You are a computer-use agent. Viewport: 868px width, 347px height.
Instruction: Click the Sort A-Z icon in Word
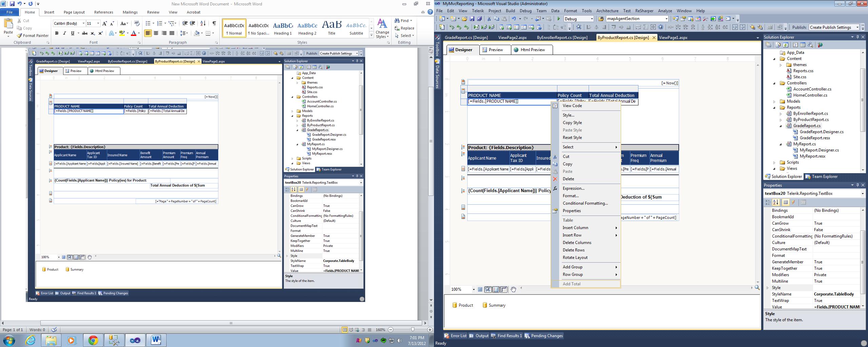click(203, 23)
